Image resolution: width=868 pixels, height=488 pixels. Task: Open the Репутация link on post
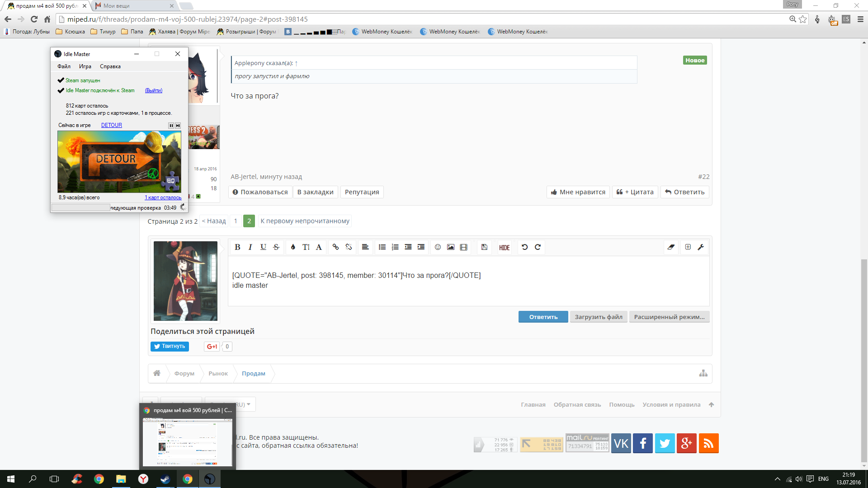pyautogui.click(x=362, y=192)
